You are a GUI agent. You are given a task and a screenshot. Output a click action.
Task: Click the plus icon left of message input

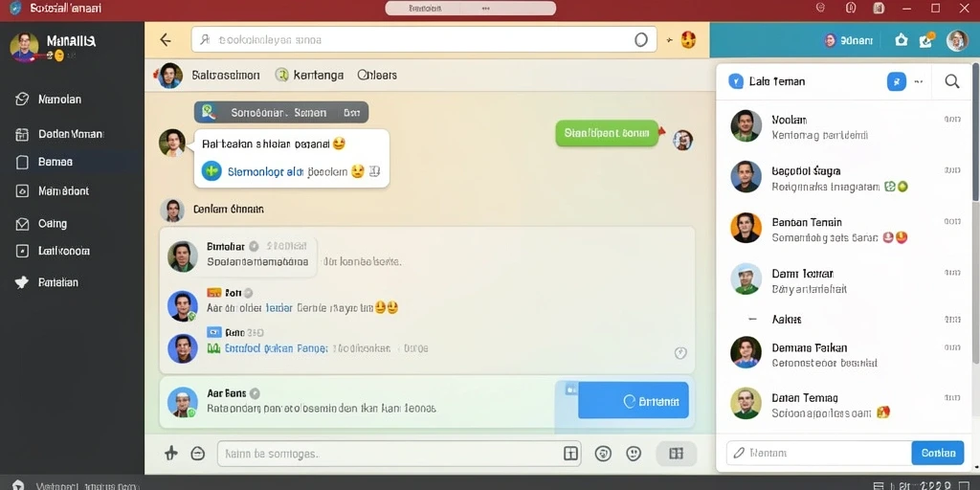[x=170, y=454]
